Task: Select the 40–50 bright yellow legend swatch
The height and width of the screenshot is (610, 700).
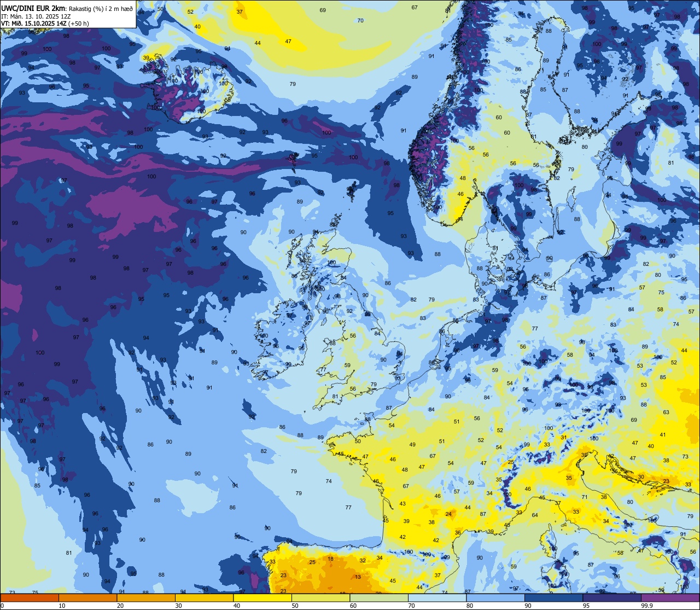Action: 262,597
